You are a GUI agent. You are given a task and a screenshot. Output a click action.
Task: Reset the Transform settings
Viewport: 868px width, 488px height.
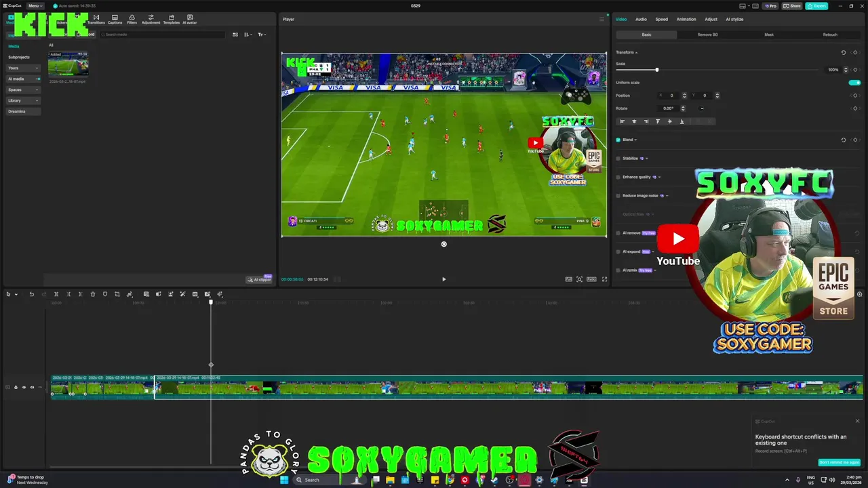pyautogui.click(x=844, y=52)
